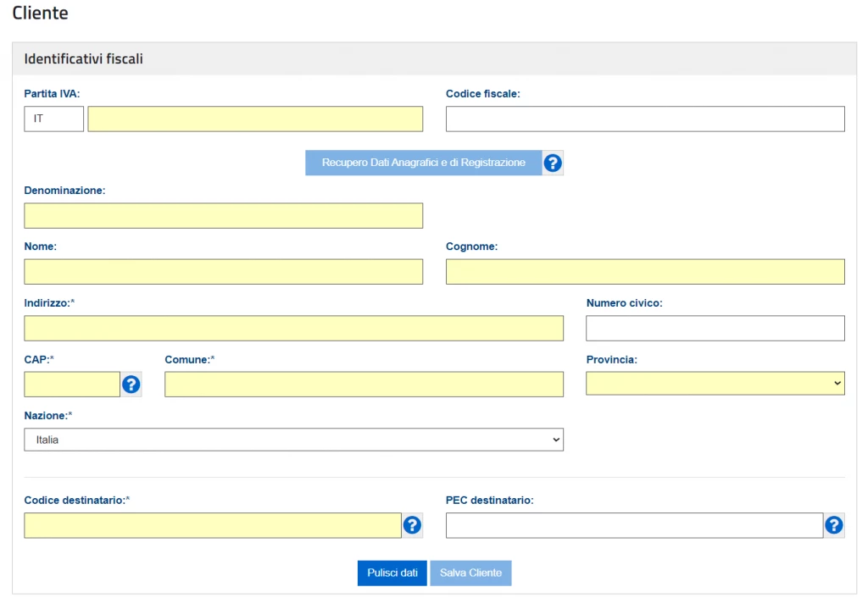Show help for PEC destinatario
This screenshot has height=598, width=868.
(834, 525)
